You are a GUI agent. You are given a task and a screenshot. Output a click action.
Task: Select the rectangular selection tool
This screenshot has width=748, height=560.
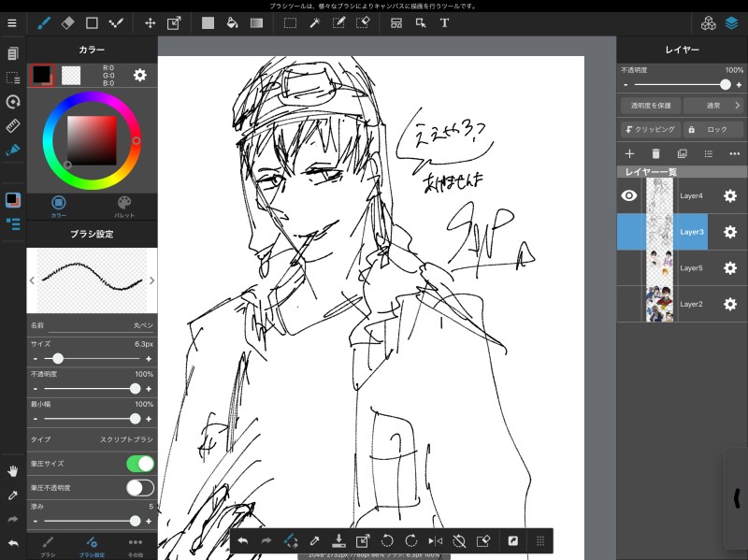click(290, 22)
